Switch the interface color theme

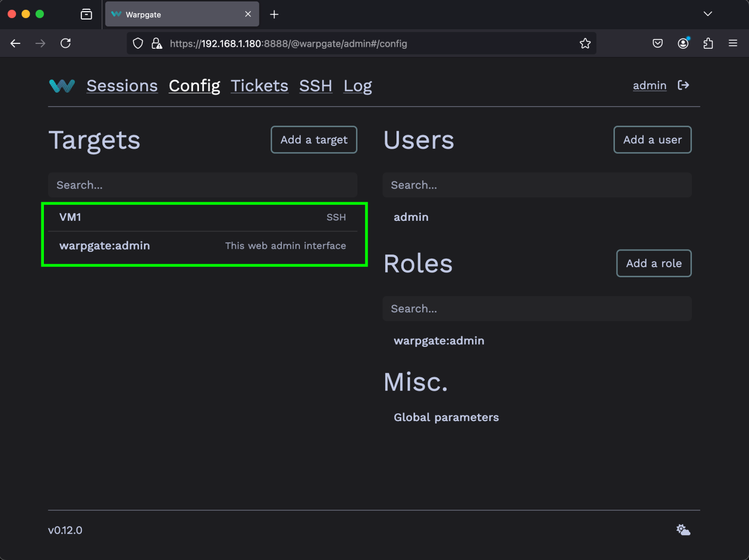pyautogui.click(x=683, y=530)
